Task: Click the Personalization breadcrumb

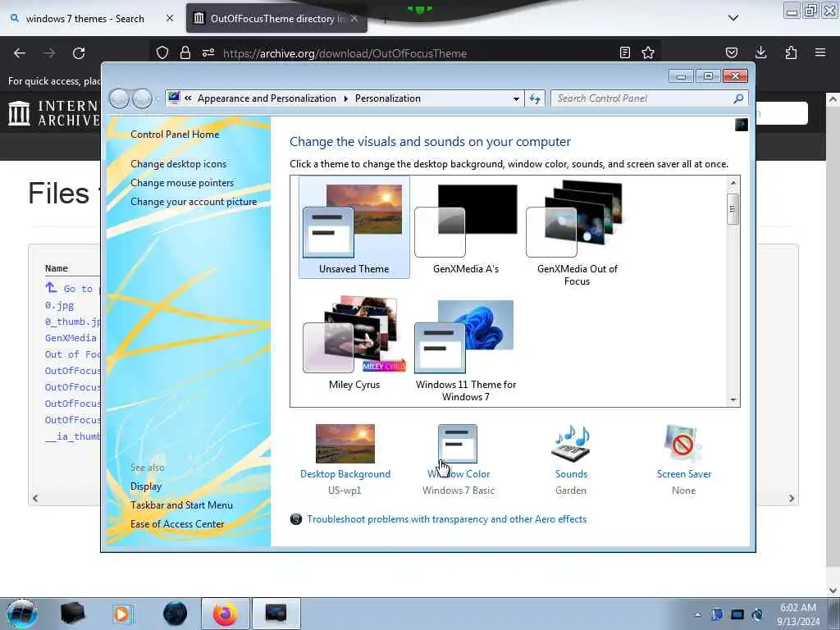Action: click(388, 98)
